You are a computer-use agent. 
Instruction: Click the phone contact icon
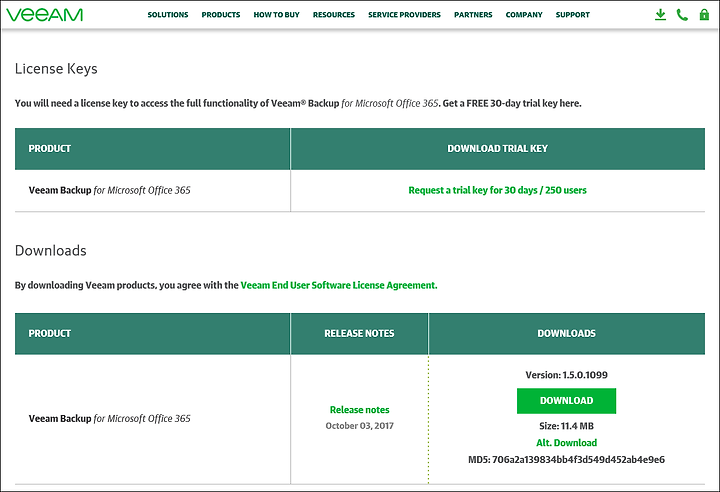pos(682,15)
